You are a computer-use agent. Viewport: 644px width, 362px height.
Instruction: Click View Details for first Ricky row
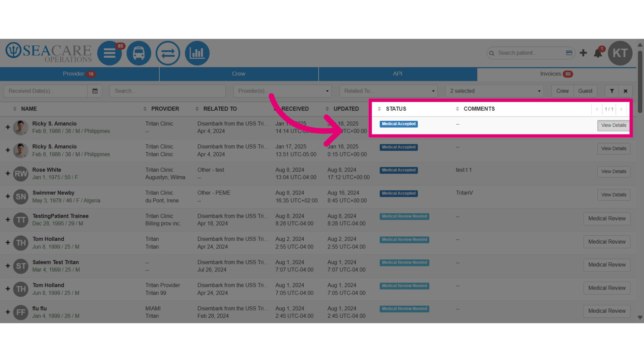pos(613,125)
